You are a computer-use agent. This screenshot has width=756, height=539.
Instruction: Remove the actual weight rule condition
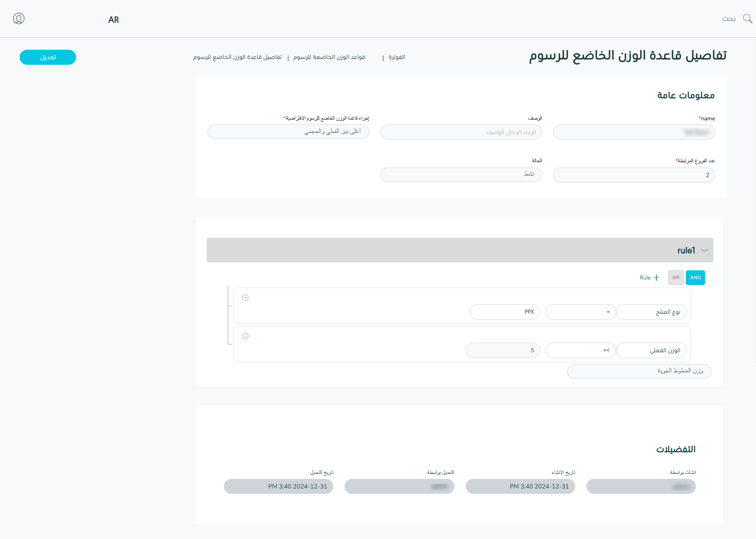[246, 336]
